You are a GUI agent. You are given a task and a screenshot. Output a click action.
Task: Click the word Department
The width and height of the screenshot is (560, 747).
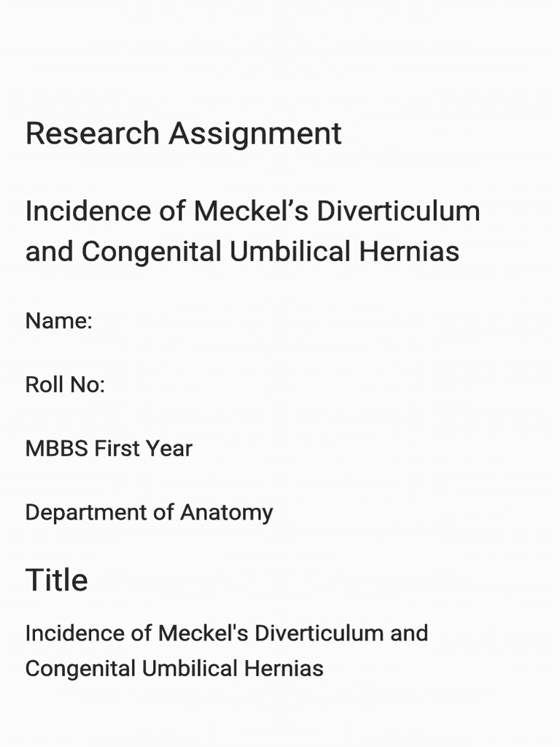coord(86,514)
